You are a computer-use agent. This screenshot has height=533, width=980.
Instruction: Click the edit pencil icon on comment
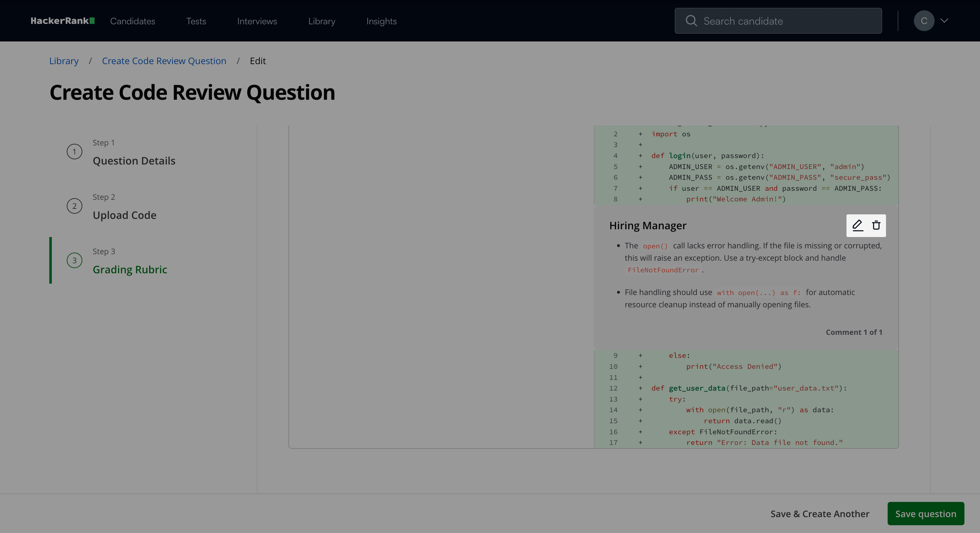857,225
